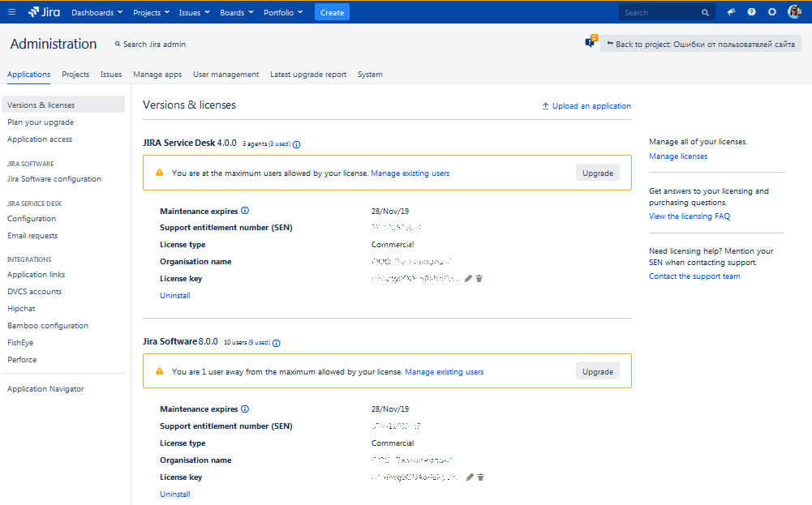Screen dimensions: 812x505
Task: Open the settings gear icon
Action: [772, 12]
